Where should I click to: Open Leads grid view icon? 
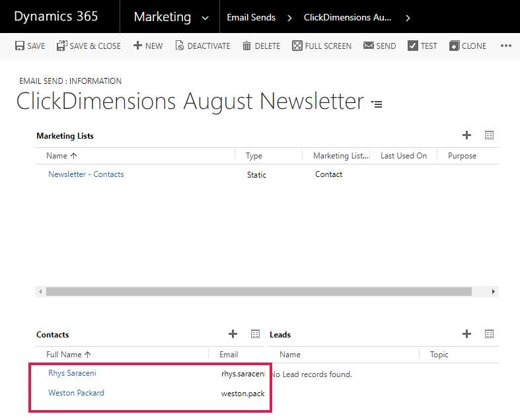coord(489,333)
